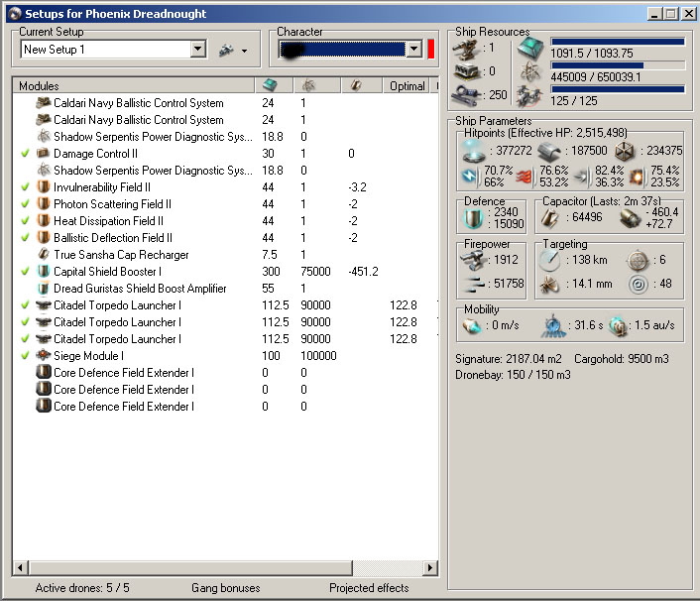Select the second Citadel Torpedo Launcher I row

tap(225, 322)
